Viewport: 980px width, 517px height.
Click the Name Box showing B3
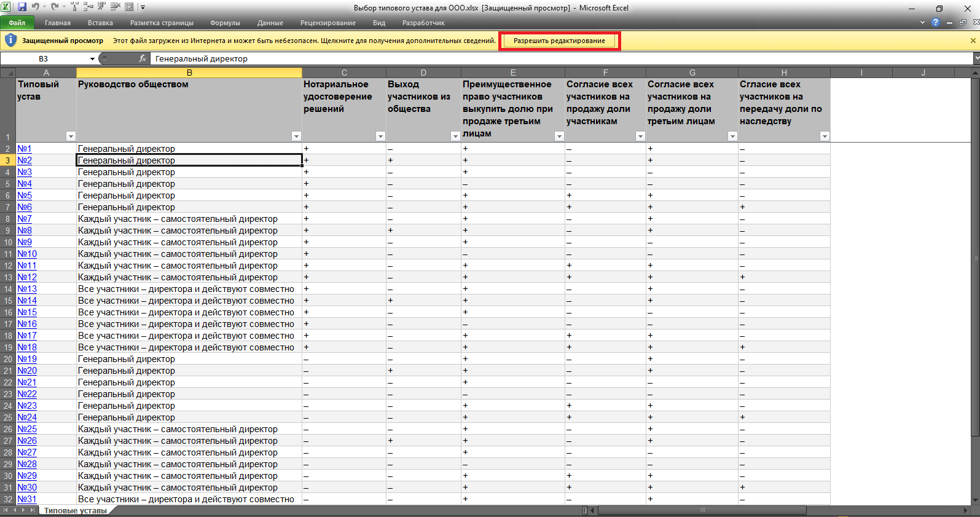point(44,58)
